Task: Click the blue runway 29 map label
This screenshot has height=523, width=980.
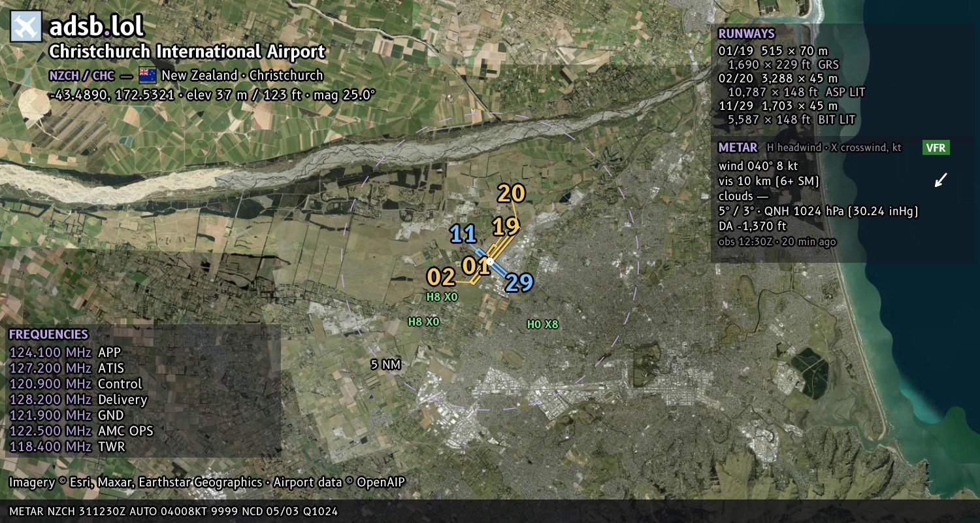Action: click(519, 283)
